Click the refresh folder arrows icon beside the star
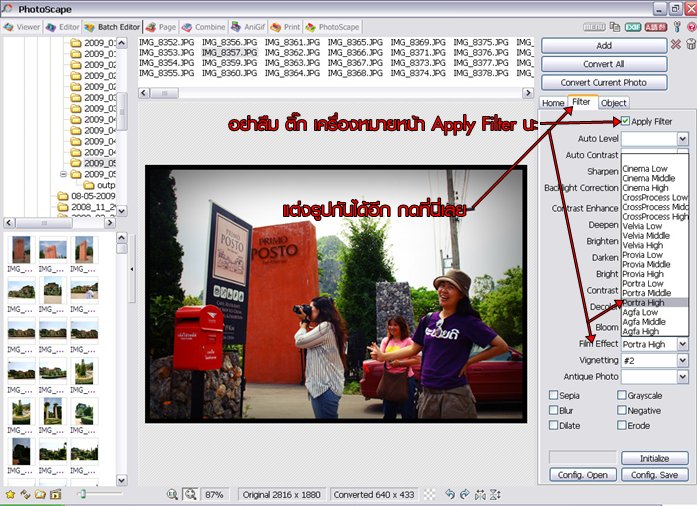 [x=25, y=494]
